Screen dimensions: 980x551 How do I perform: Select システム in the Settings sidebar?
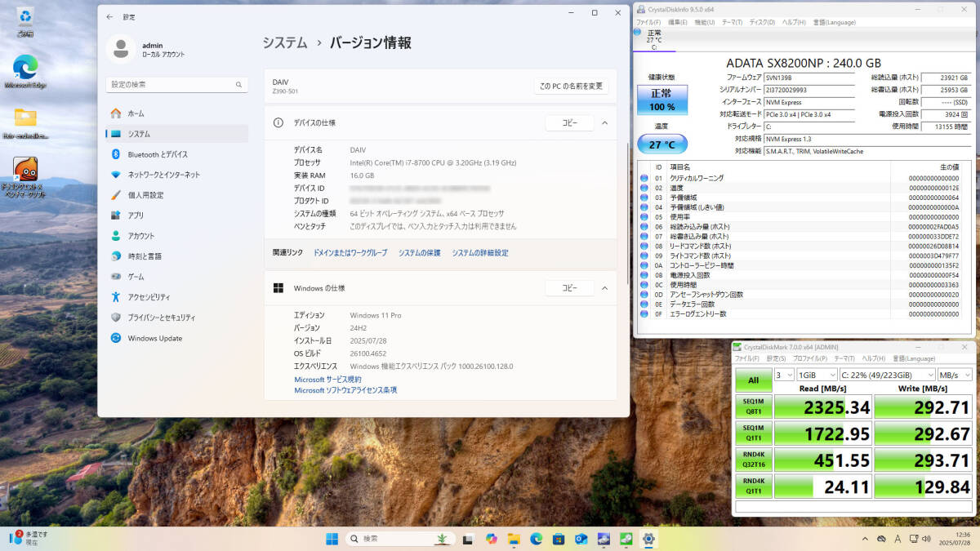[176, 134]
